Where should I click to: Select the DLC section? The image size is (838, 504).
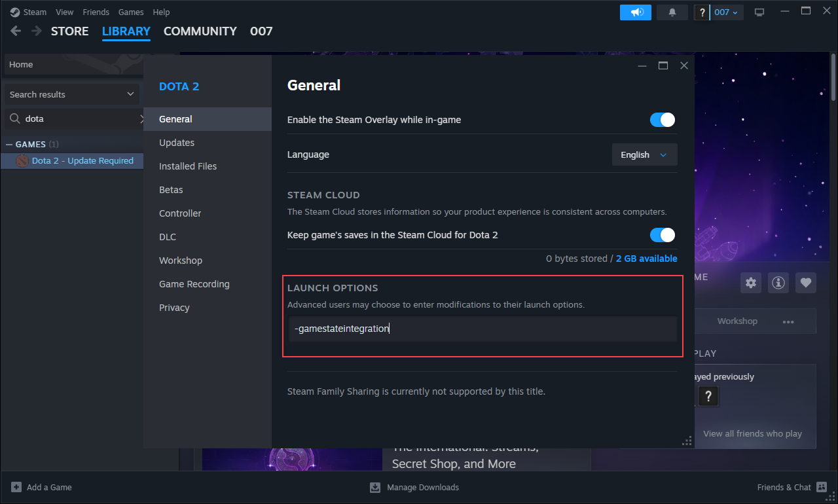click(x=208, y=237)
